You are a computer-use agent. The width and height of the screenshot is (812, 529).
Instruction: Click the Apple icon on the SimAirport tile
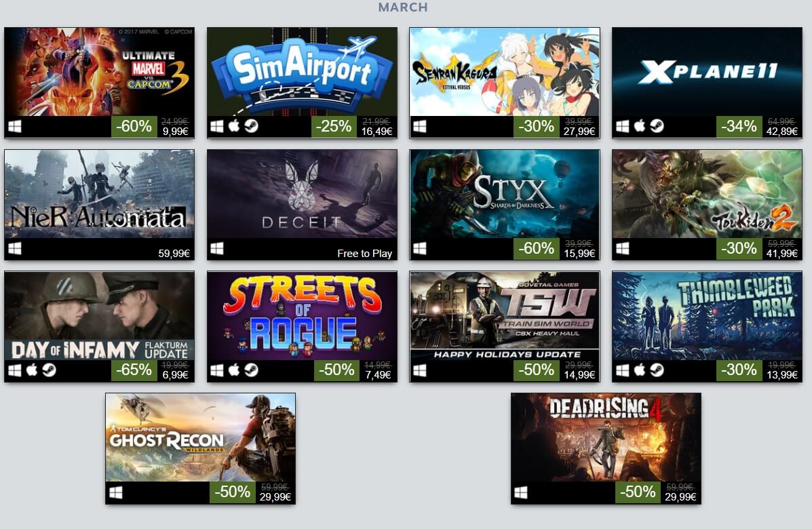tap(234, 125)
